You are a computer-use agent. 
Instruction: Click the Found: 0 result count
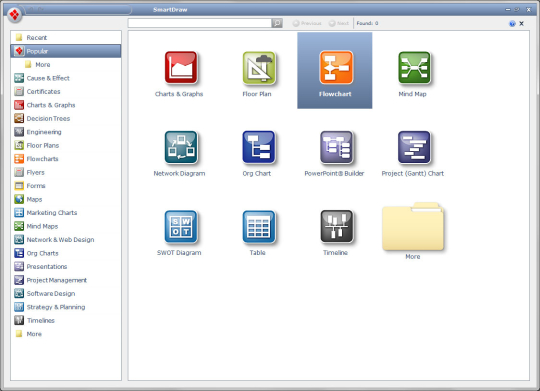point(367,23)
